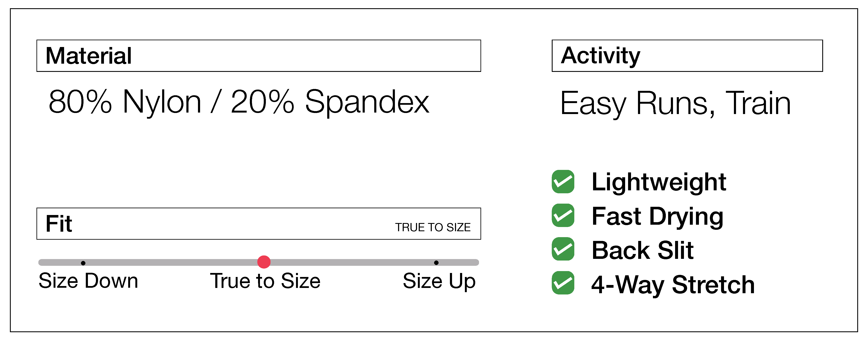The width and height of the screenshot is (868, 340).
Task: Select the Material section header
Action: (89, 56)
